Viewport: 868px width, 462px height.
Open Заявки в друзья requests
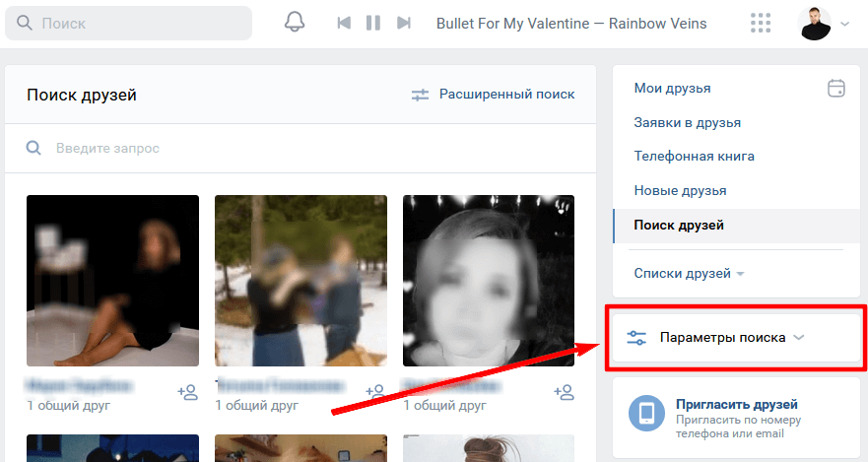click(688, 122)
